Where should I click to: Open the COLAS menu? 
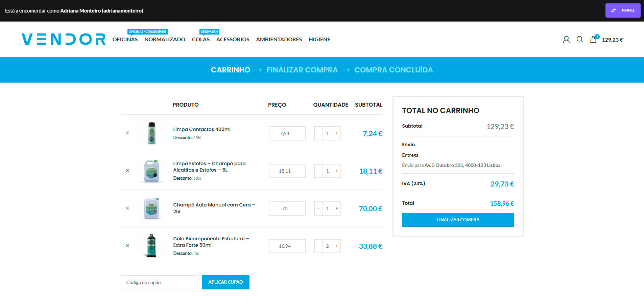pyautogui.click(x=201, y=40)
